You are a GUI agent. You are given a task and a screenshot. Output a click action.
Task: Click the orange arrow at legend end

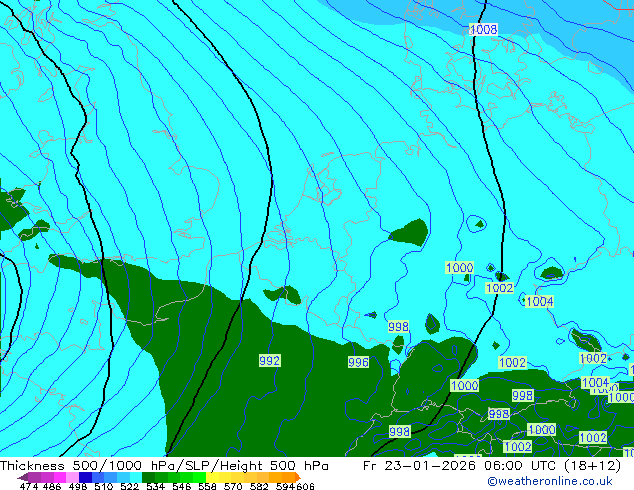tap(298, 477)
